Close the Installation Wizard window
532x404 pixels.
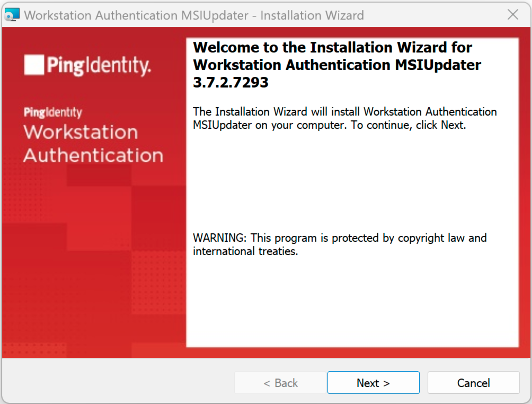coord(513,15)
